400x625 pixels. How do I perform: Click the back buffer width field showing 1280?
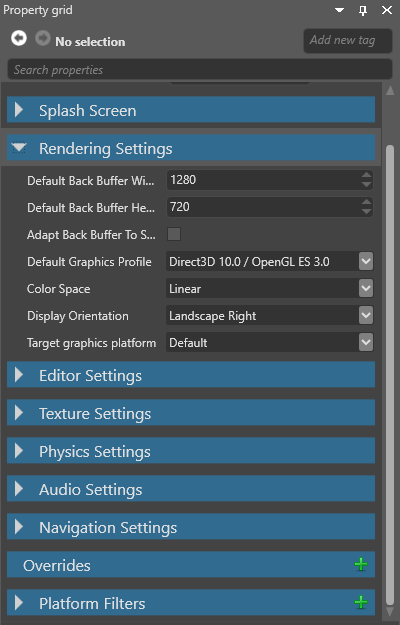263,180
